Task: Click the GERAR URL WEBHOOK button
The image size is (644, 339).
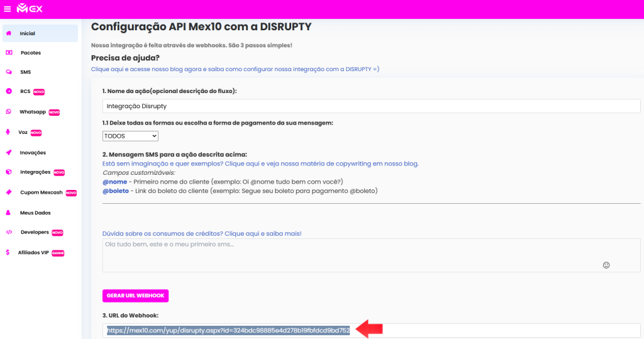Action: coord(135,296)
